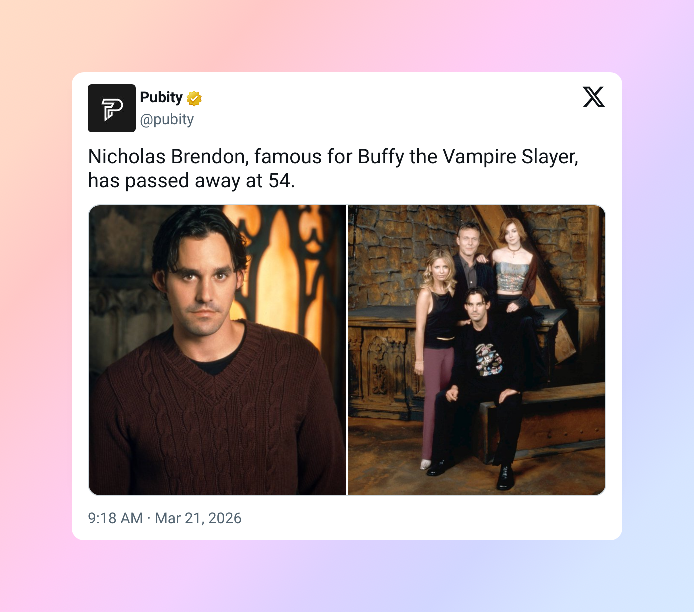Viewport: 694px width, 612px height.
Task: Click the X logo in the tweet corner
Action: coord(593,97)
